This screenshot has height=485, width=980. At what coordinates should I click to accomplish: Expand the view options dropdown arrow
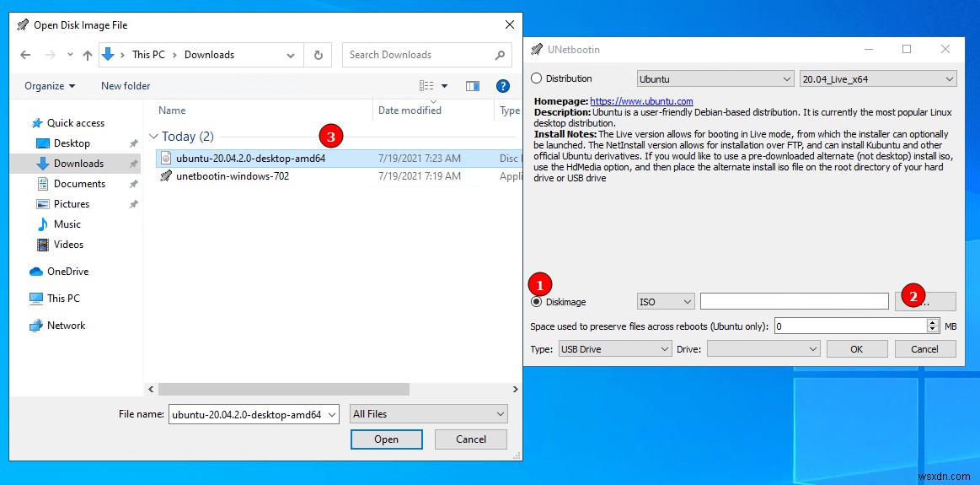(444, 86)
